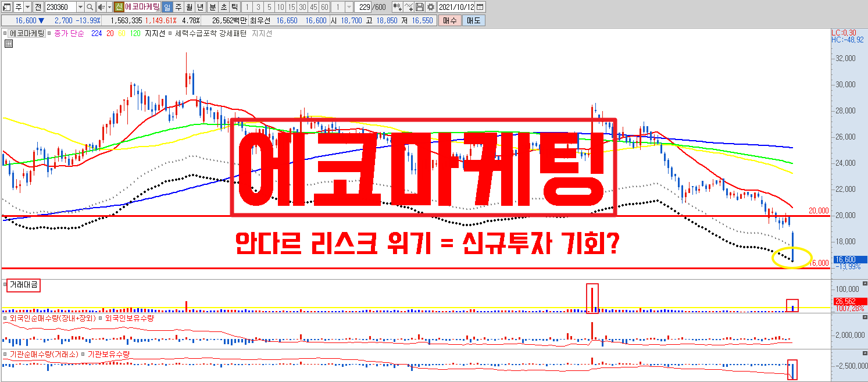
Task: Focus the stock code field 230360
Action: (x=60, y=7)
